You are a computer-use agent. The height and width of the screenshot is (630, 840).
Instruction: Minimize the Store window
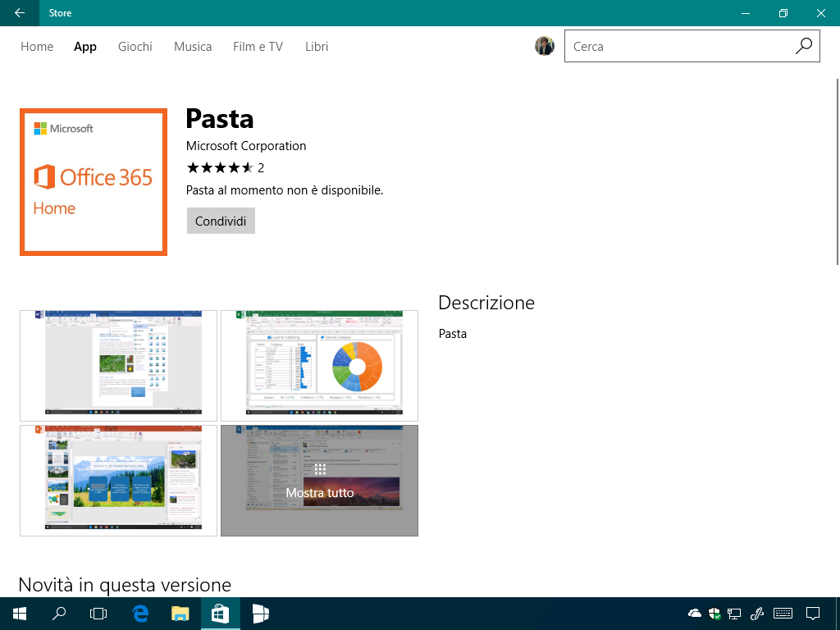745,13
